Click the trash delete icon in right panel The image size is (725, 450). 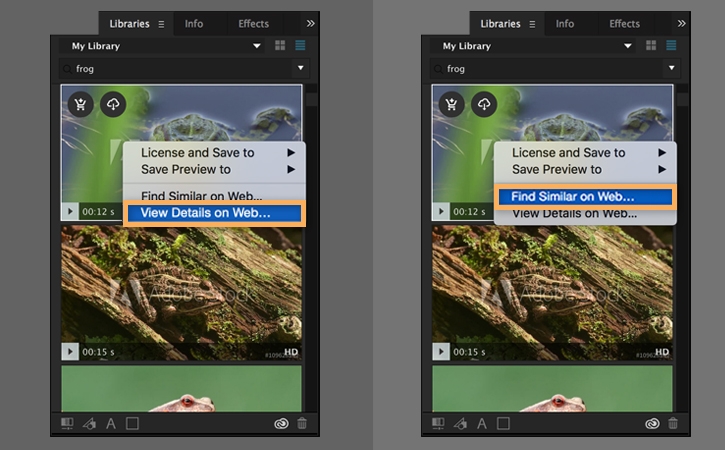[673, 423]
